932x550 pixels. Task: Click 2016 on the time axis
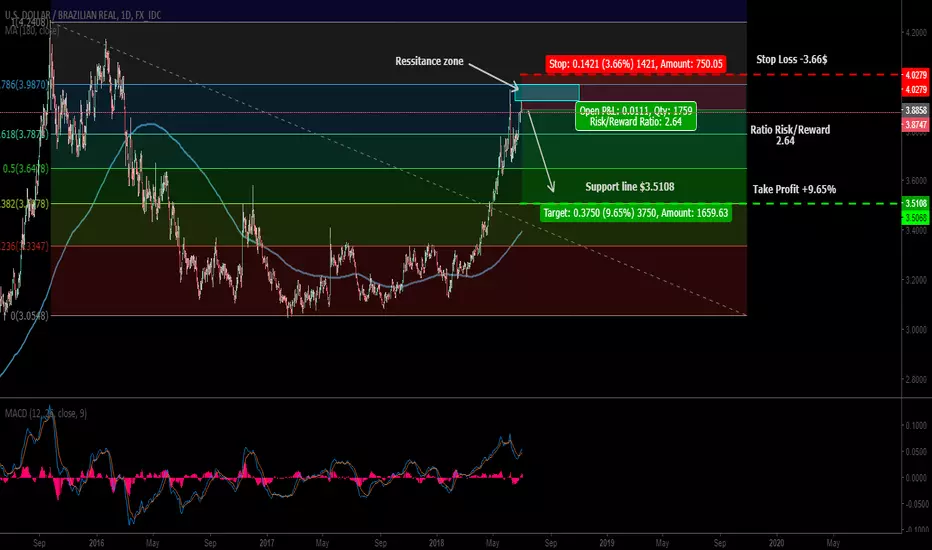click(x=96, y=543)
